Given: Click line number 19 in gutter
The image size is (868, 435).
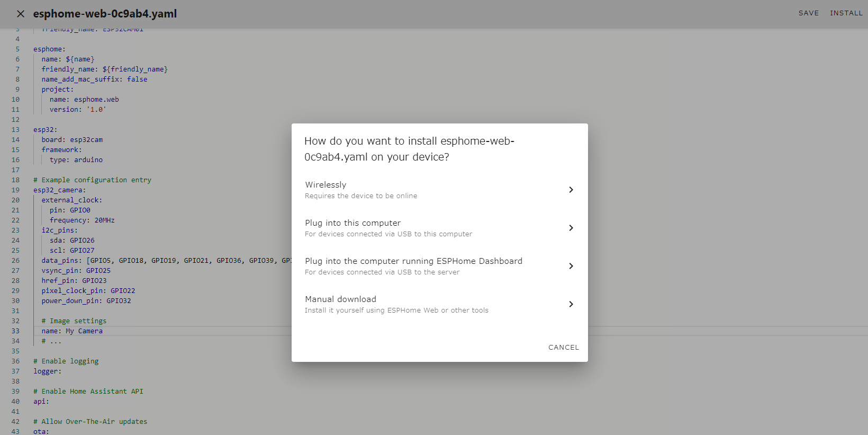Looking at the screenshot, I should [15, 190].
